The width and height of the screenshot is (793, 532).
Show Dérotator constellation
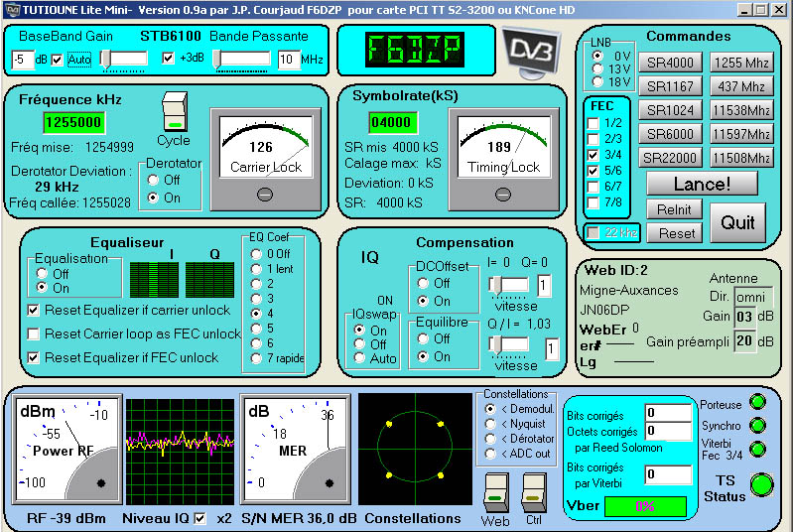point(490,439)
